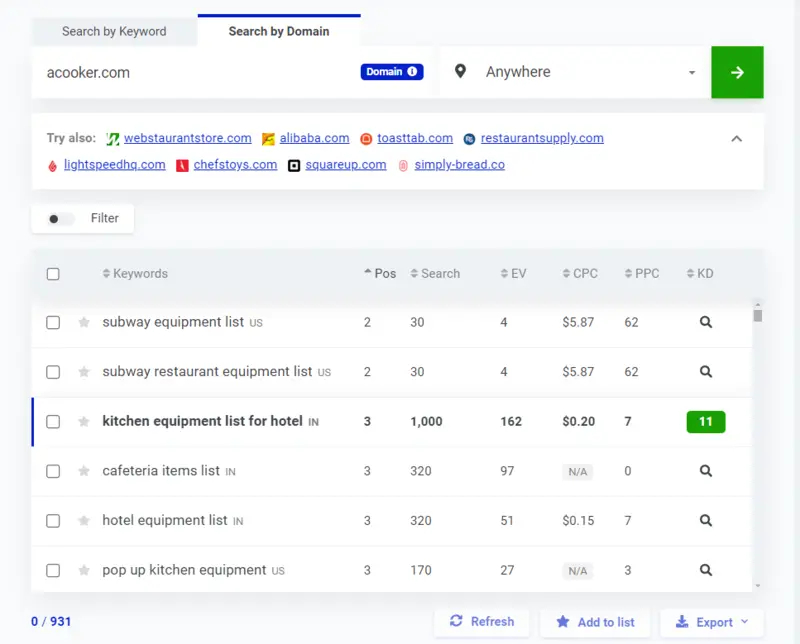Click the webstaurantstore favicon icon
This screenshot has height=644, width=800.
113,139
